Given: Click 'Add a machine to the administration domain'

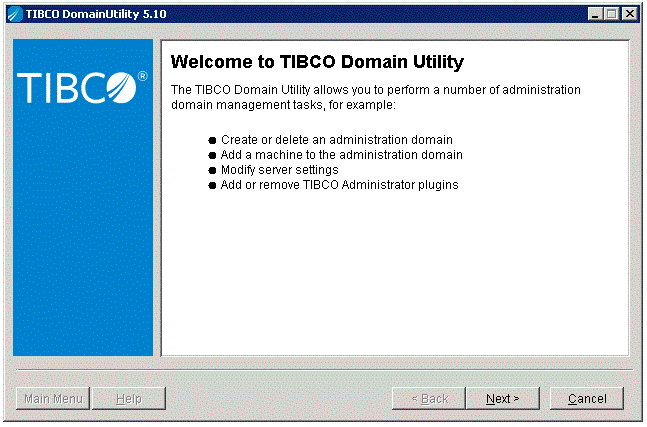Looking at the screenshot, I should [342, 155].
